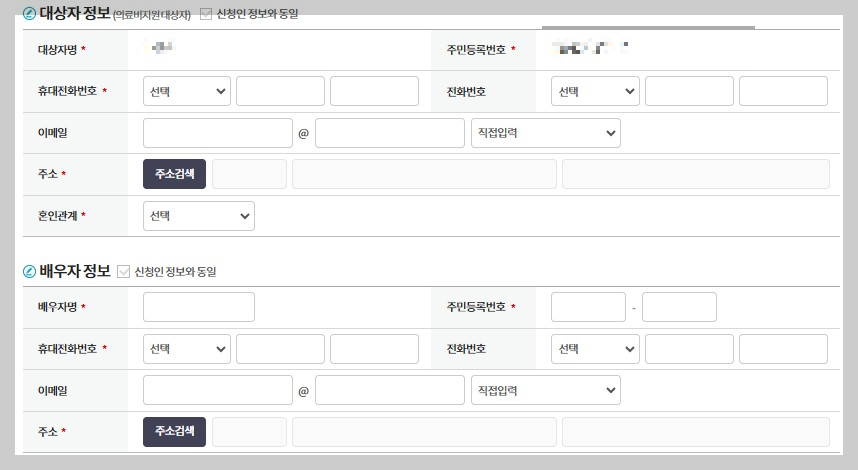Open 대상자 휴대전화번호 prefix 선택 dropdown

coord(187,91)
